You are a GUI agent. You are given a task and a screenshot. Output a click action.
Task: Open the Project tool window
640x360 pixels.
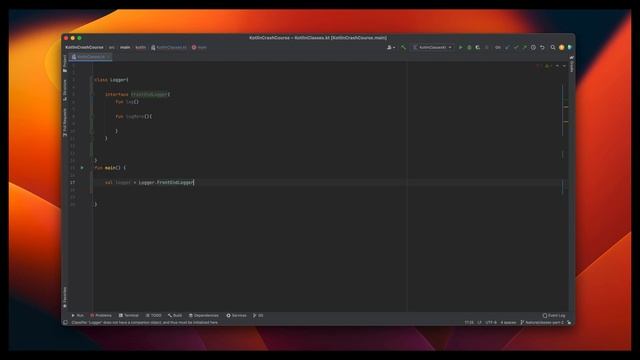pyautogui.click(x=65, y=64)
